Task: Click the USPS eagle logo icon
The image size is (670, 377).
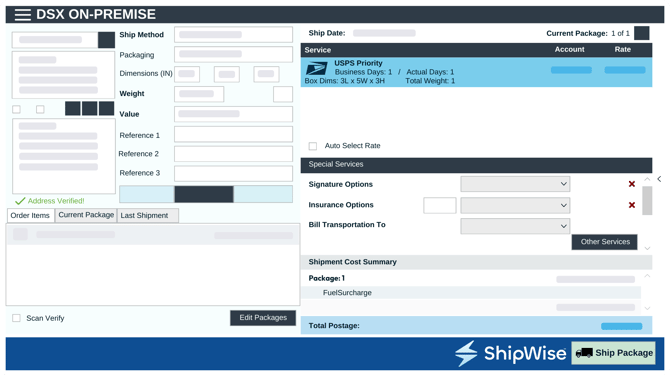Action: (317, 68)
